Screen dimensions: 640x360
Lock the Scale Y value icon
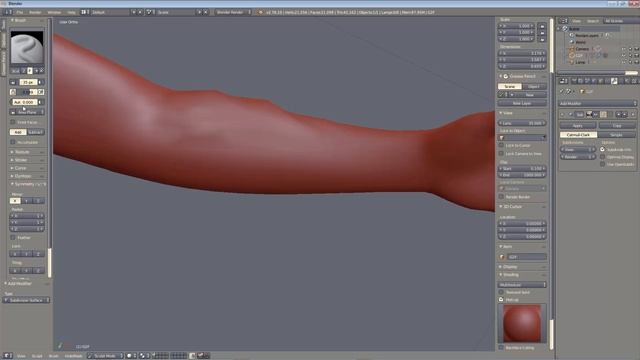coord(542,33)
